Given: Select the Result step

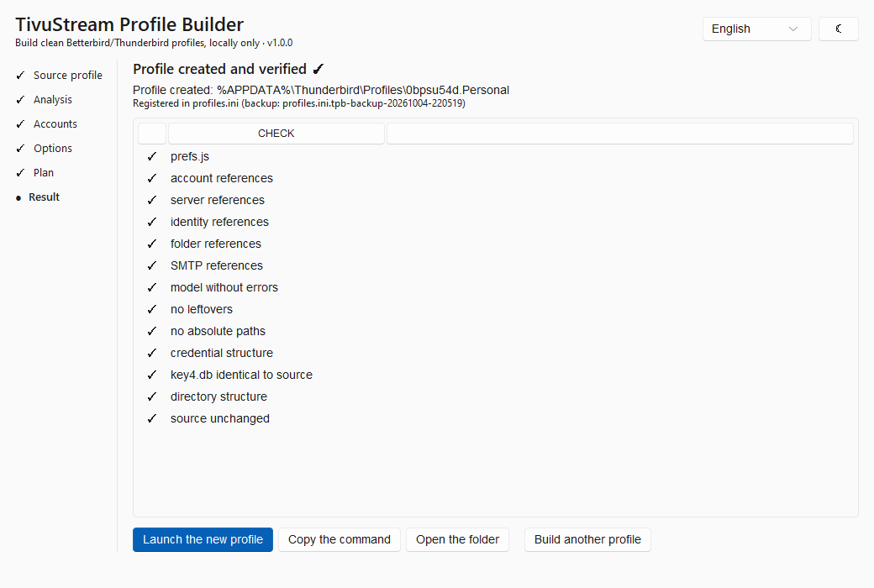Looking at the screenshot, I should coord(38,197).
